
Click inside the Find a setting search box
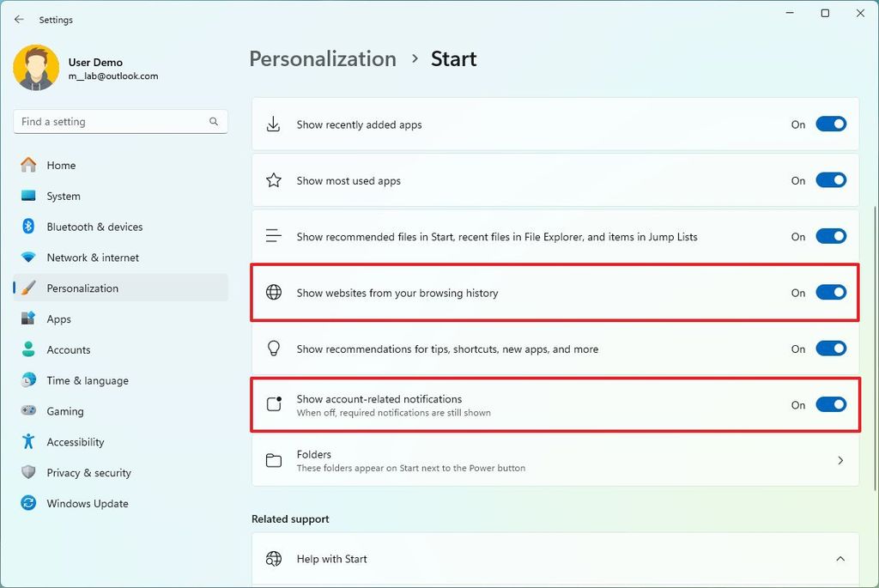click(x=112, y=121)
